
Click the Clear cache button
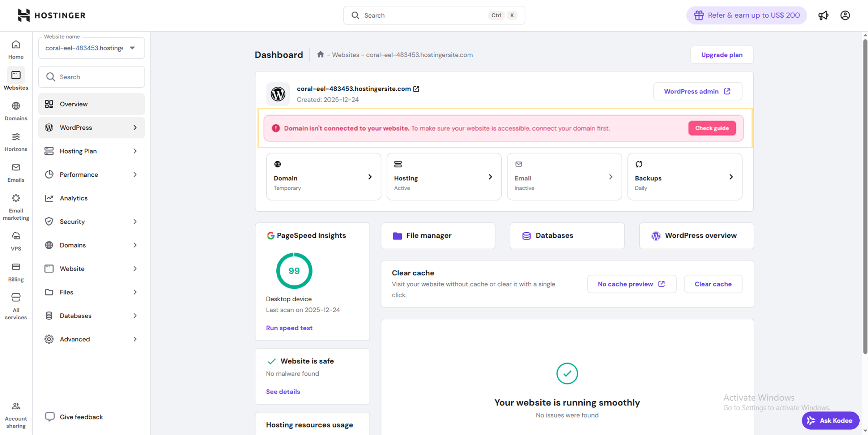click(713, 284)
